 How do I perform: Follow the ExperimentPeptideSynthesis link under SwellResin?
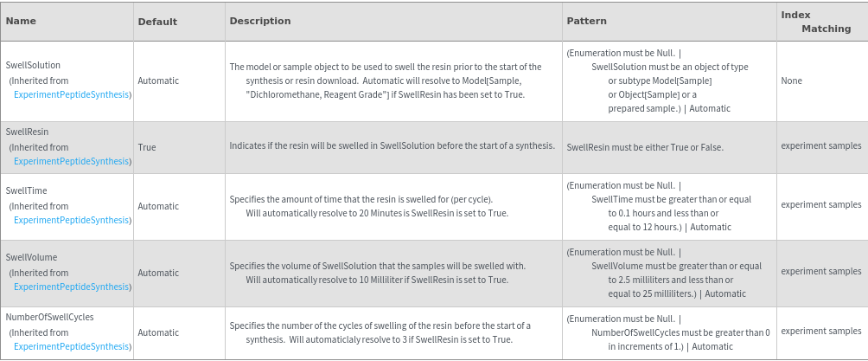pyautogui.click(x=72, y=161)
